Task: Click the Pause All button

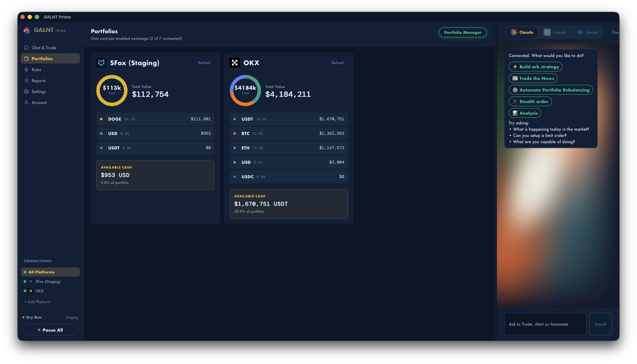Action: (50, 330)
